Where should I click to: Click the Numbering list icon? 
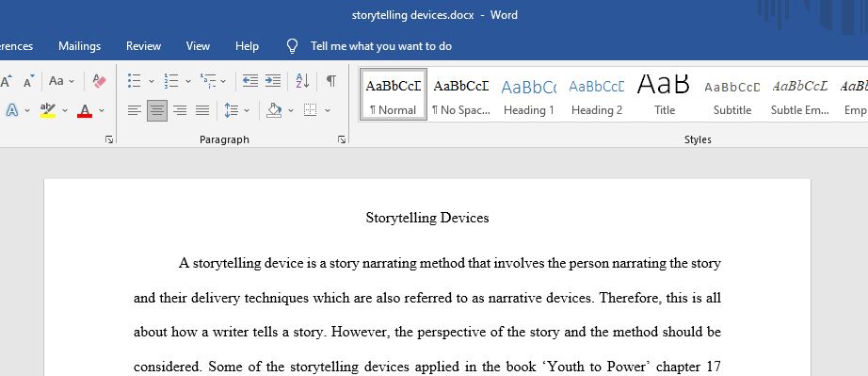click(x=171, y=81)
